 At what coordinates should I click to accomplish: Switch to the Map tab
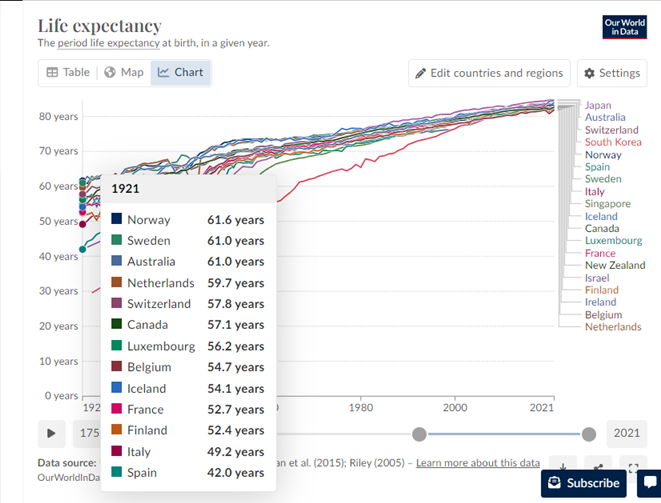click(x=124, y=72)
